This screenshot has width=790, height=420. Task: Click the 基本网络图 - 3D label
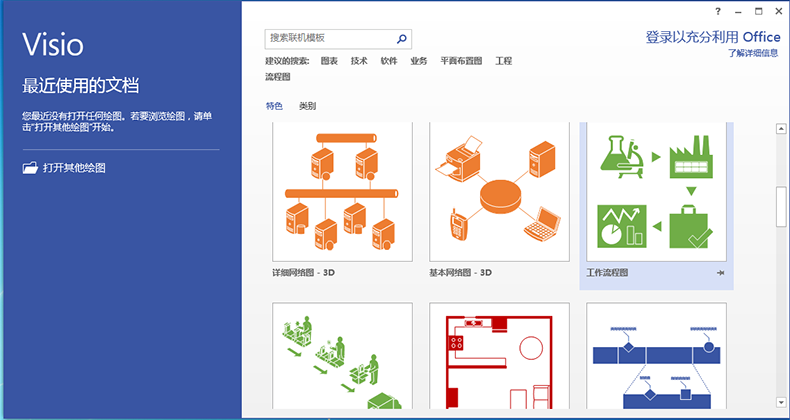point(460,273)
